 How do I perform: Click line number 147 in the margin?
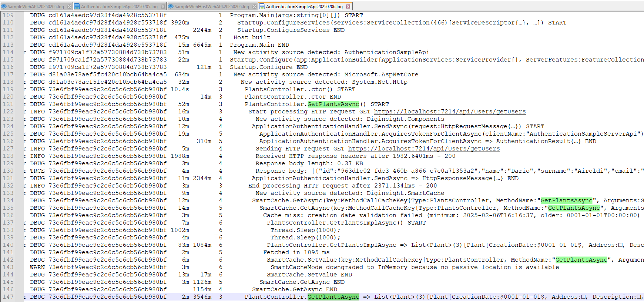click(x=8, y=297)
